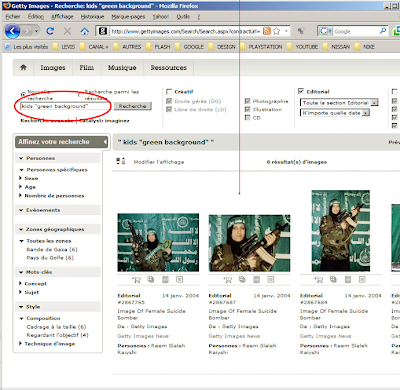Filter by Pays du Golfe (6)
This screenshot has height=390, width=400.
pyautogui.click(x=50, y=258)
